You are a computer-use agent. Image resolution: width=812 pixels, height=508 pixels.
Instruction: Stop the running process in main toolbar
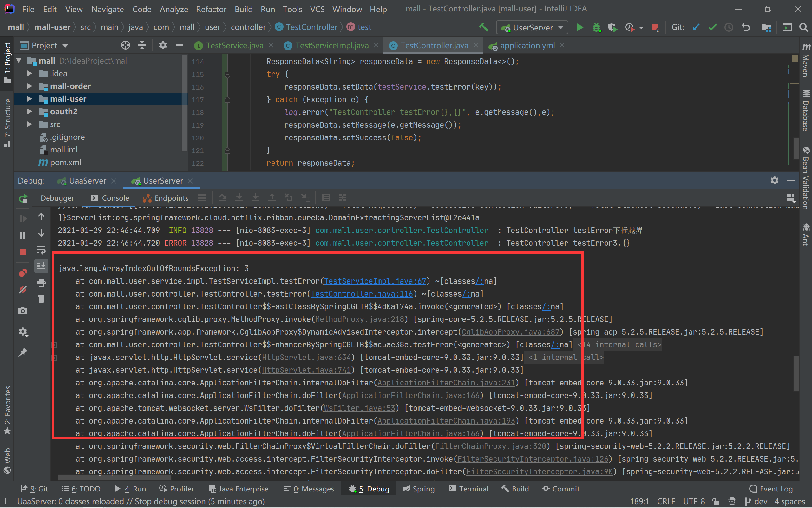coord(655,27)
